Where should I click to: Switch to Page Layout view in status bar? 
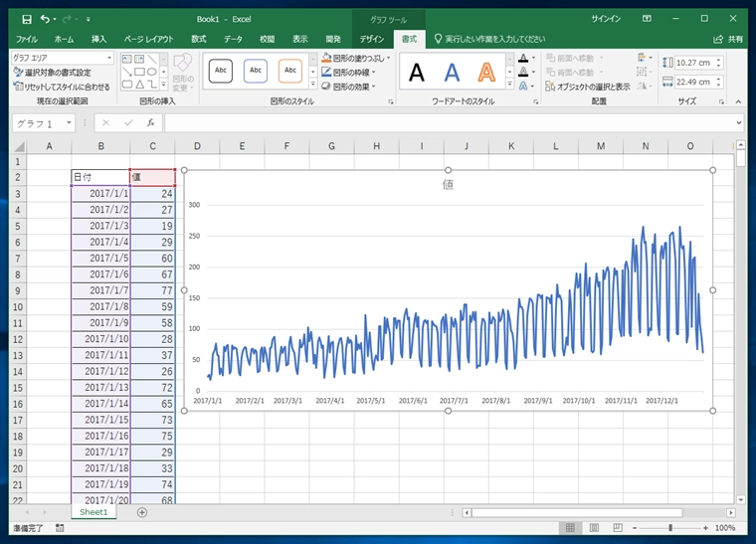(x=594, y=528)
